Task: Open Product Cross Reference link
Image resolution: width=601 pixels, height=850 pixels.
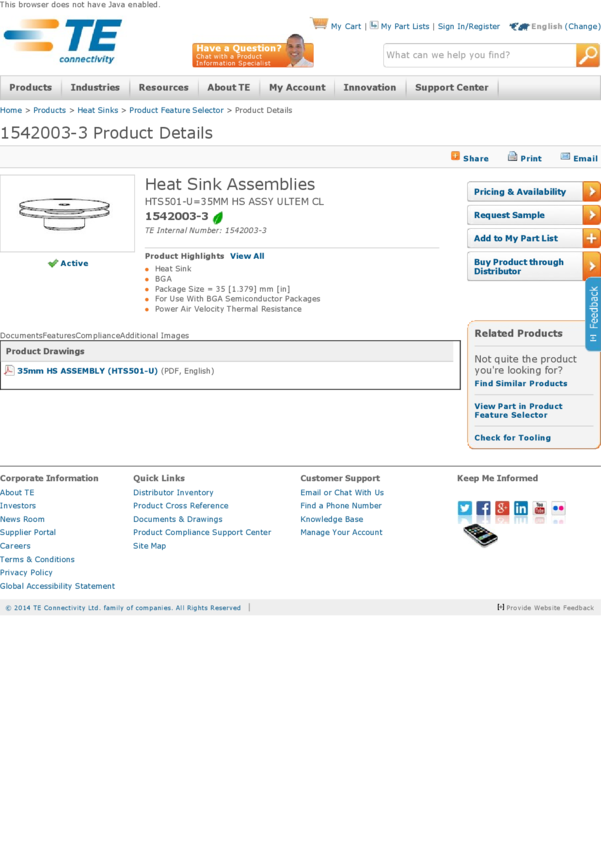Action: pos(181,505)
